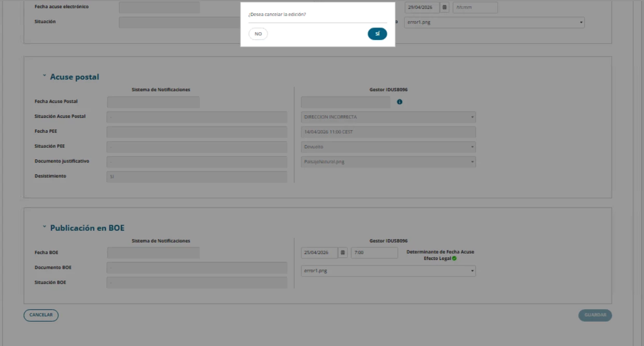The image size is (644, 346).
Task: Click the NO button in the dialog
Action: tap(258, 34)
